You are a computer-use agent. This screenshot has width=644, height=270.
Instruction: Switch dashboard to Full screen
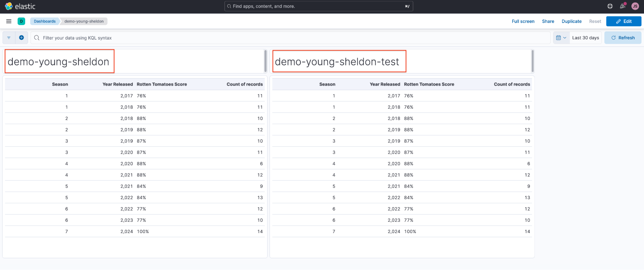[x=523, y=21]
